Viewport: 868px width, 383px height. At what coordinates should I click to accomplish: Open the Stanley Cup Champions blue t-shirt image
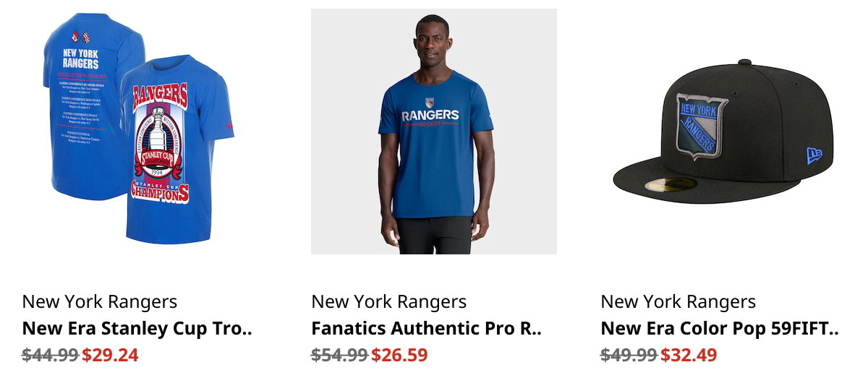138,132
